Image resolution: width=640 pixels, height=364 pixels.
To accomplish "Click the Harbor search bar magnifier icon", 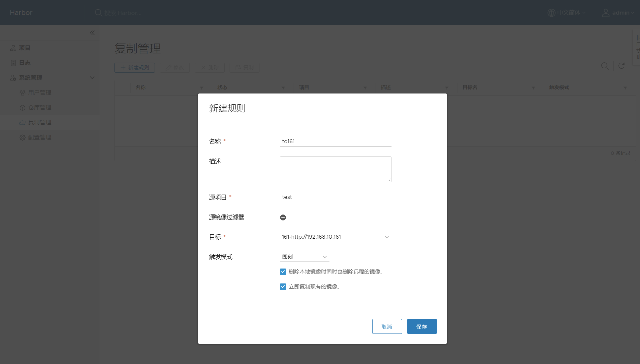I will point(98,13).
